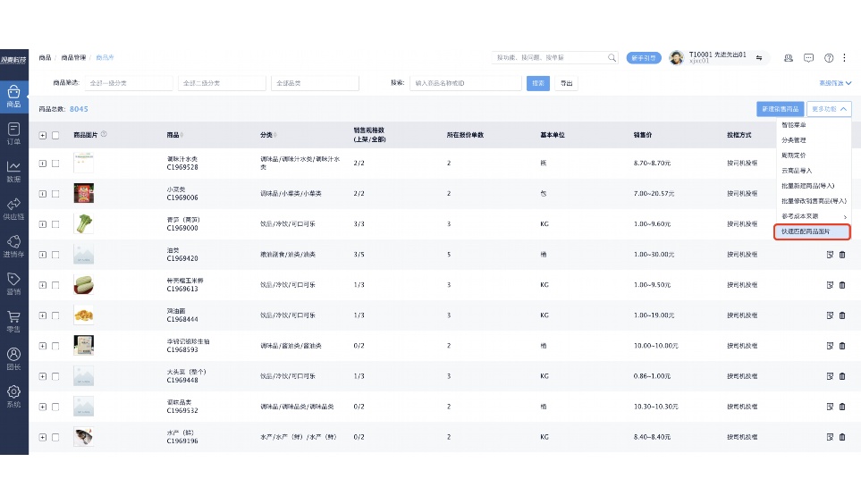Click the 新手引导 guide pill button
Viewport: 861px width, 504px height.
coord(643,58)
